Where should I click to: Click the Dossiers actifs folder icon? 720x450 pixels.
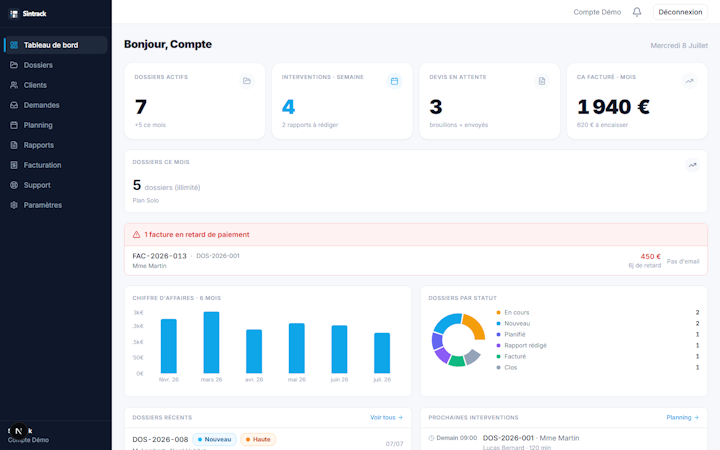coord(247,81)
